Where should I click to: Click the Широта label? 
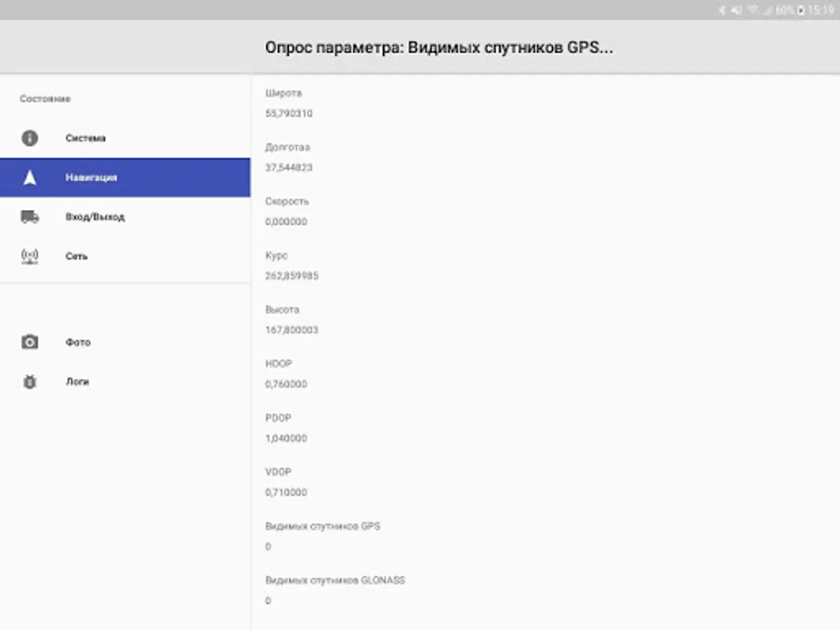283,93
